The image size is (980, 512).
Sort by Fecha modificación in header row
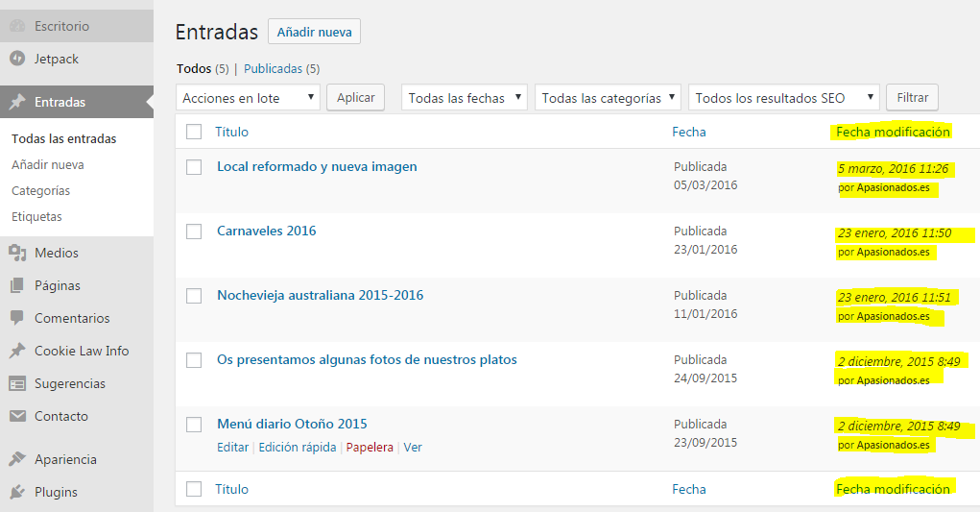[893, 132]
